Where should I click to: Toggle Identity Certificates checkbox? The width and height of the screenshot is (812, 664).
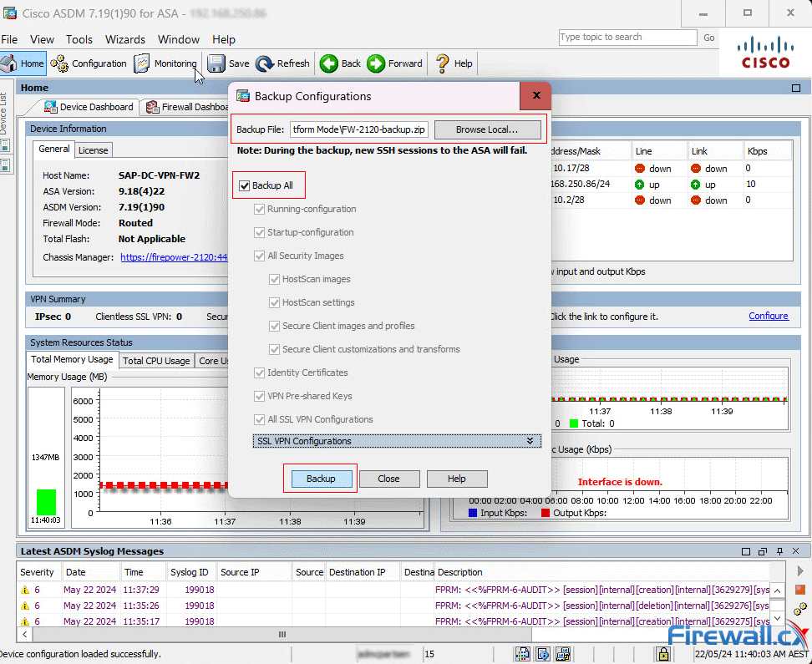pyautogui.click(x=260, y=373)
